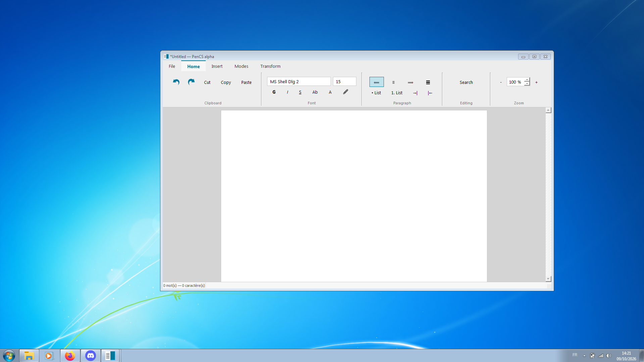Increase paragraph indent
Image resolution: width=644 pixels, height=362 pixels.
(415, 93)
